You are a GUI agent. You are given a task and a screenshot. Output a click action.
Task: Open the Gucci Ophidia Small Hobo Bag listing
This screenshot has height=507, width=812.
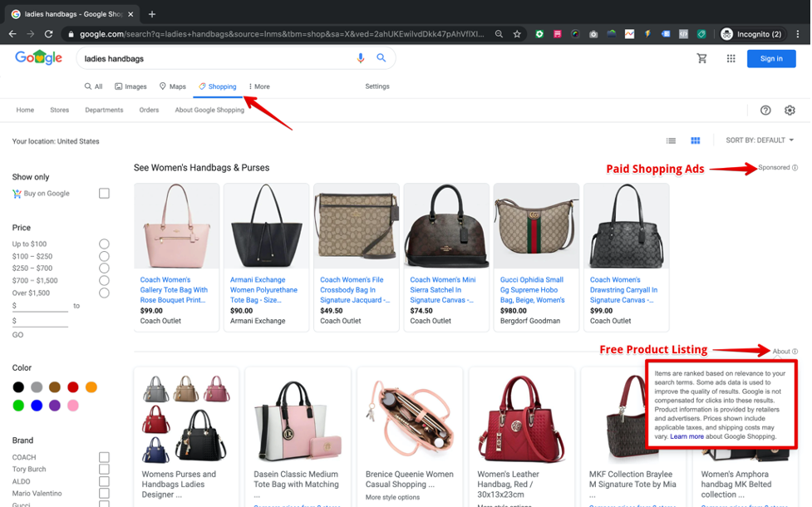pyautogui.click(x=533, y=290)
